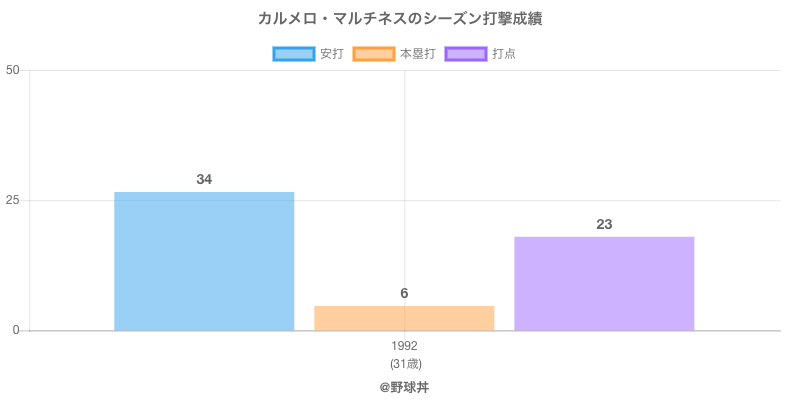The image size is (800, 400).
Task: Click the value label 6
Action: tap(404, 293)
